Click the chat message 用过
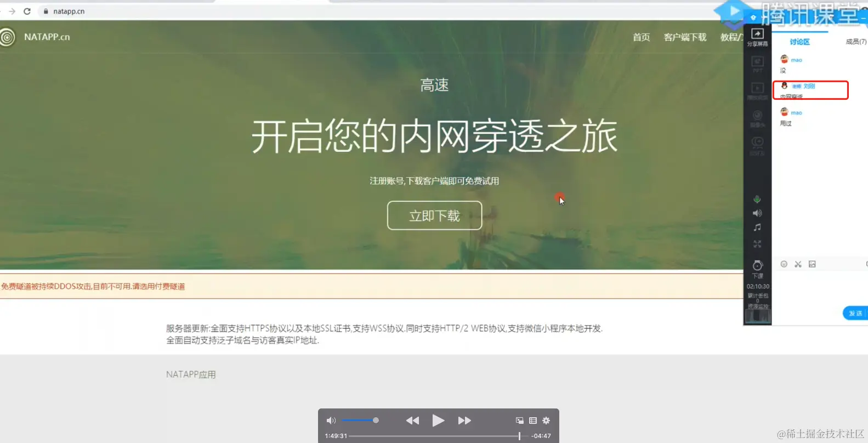The width and height of the screenshot is (868, 443). click(786, 123)
